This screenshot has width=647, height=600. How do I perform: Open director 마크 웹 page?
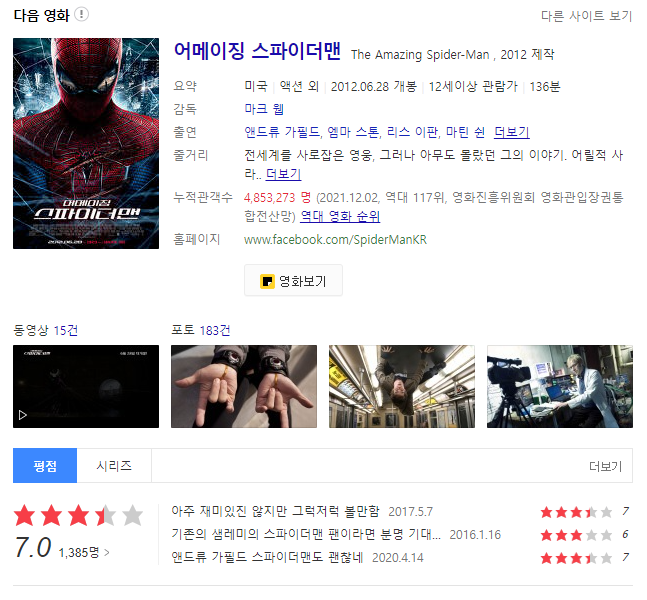tap(264, 109)
